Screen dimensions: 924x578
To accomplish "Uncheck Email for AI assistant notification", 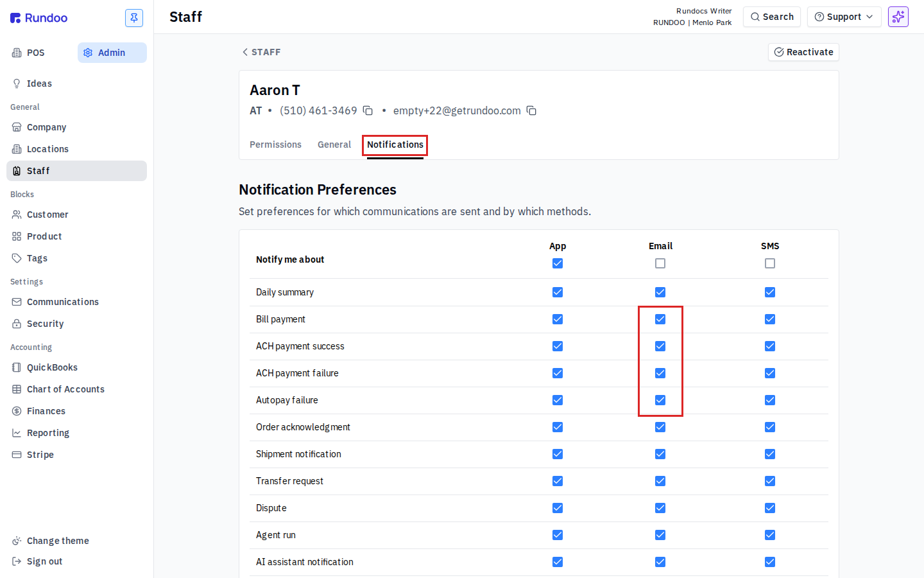I will click(x=660, y=562).
